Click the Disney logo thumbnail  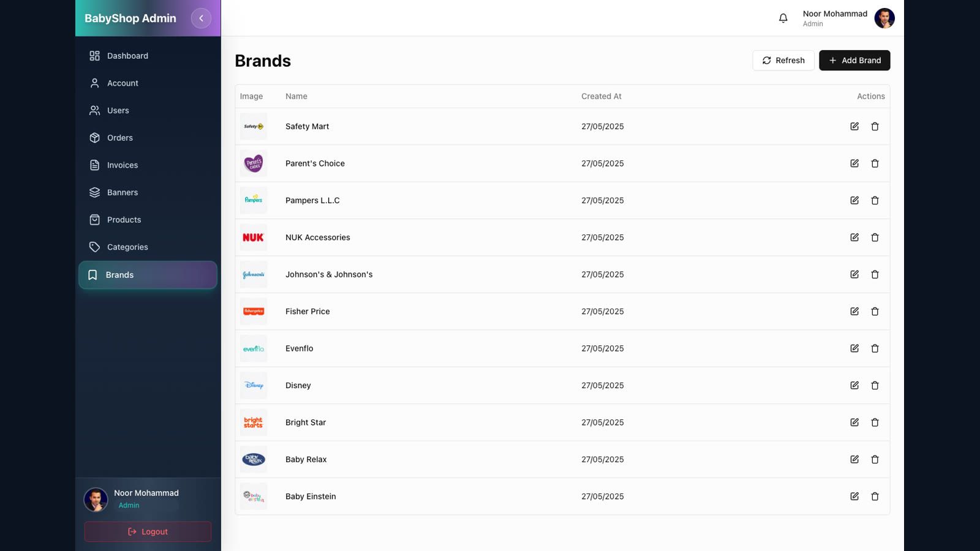tap(254, 385)
